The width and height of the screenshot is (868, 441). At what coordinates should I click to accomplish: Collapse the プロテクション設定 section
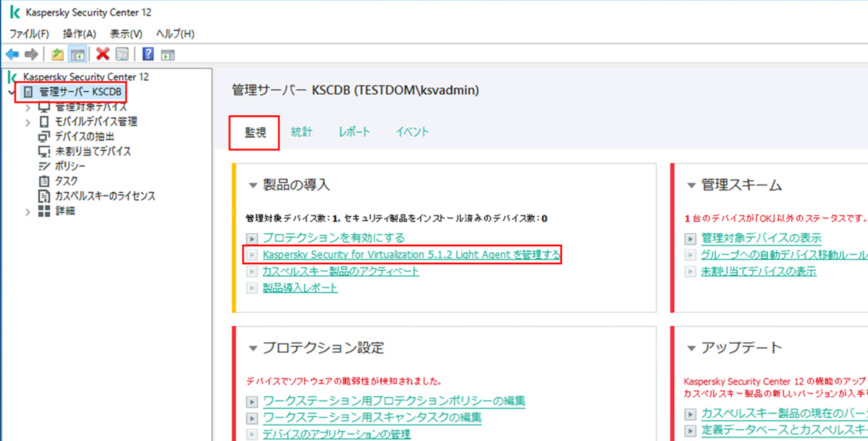(x=252, y=348)
